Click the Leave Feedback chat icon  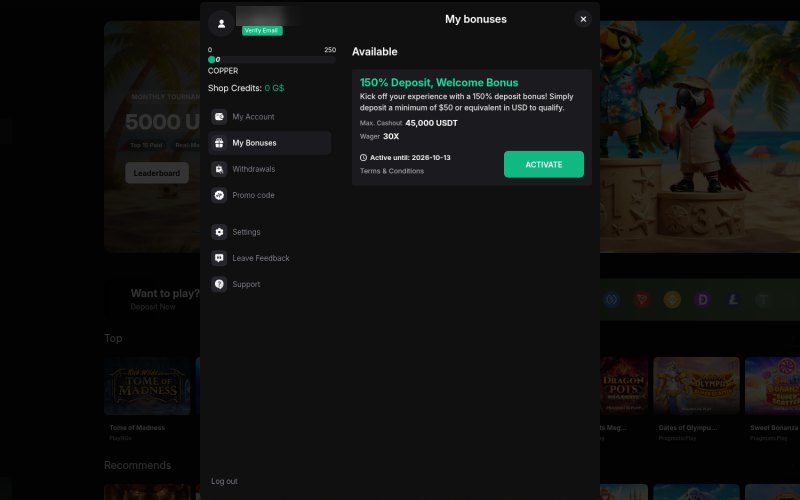219,258
